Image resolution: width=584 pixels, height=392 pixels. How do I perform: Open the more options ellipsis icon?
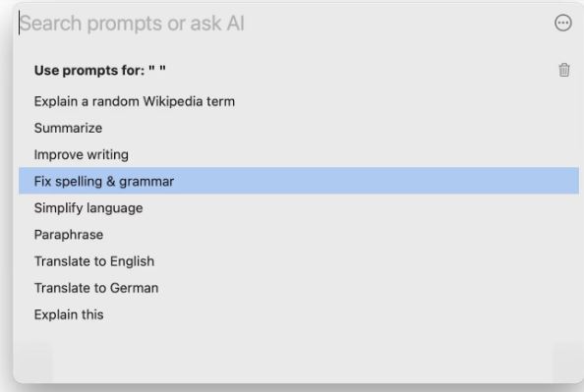coord(562,23)
